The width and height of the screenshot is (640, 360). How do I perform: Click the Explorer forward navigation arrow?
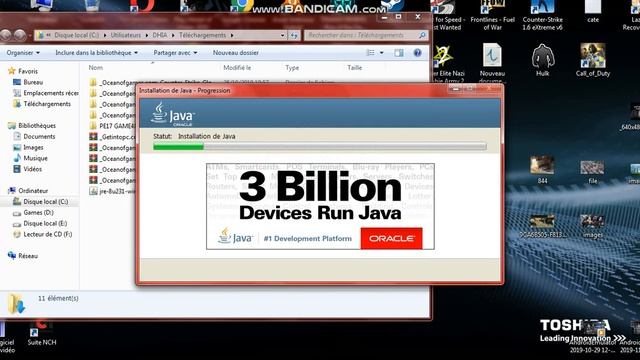click(x=20, y=36)
